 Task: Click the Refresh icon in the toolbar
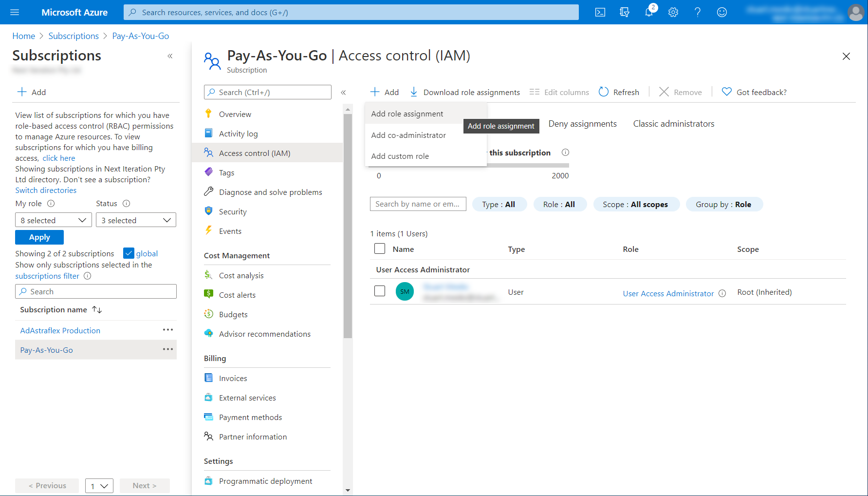604,92
